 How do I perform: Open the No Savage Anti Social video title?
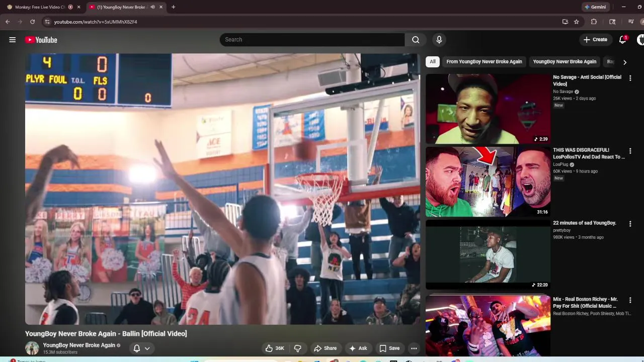[587, 80]
